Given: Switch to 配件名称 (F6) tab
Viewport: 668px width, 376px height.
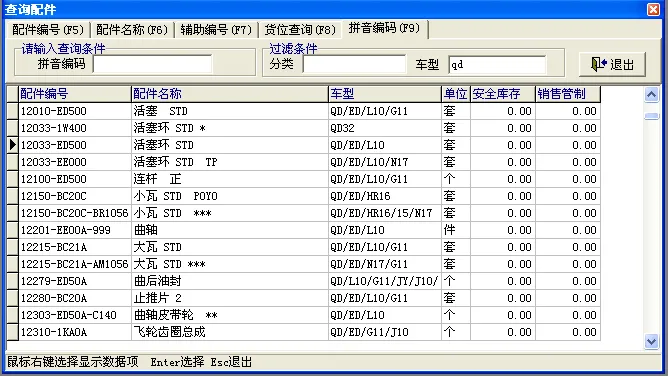Looking at the screenshot, I should tap(132, 30).
